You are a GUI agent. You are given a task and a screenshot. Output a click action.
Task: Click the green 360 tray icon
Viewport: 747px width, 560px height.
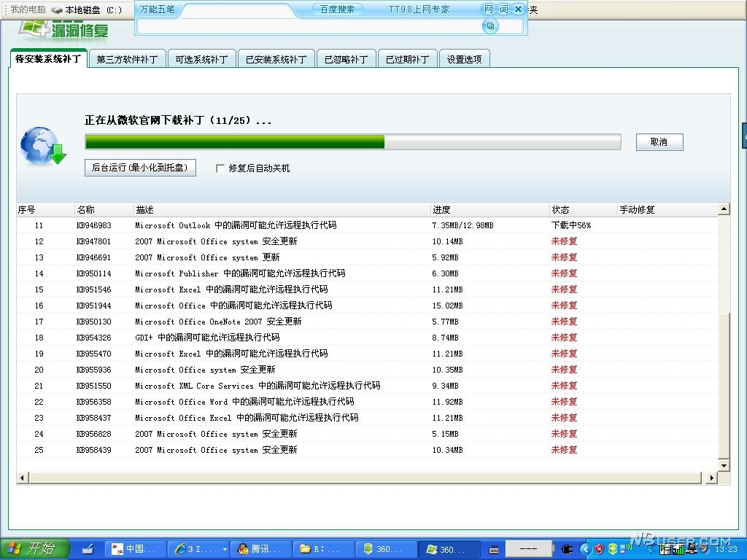[613, 549]
